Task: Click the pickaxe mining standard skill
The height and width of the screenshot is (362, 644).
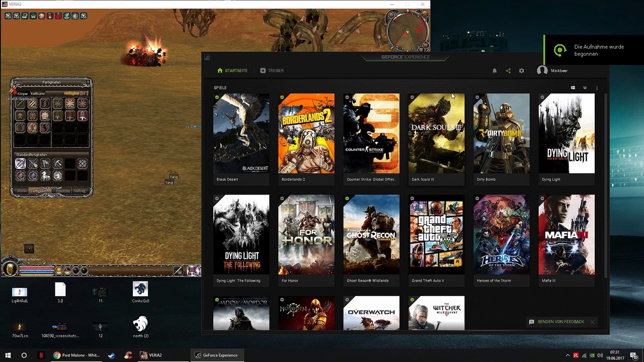Action: click(58, 163)
